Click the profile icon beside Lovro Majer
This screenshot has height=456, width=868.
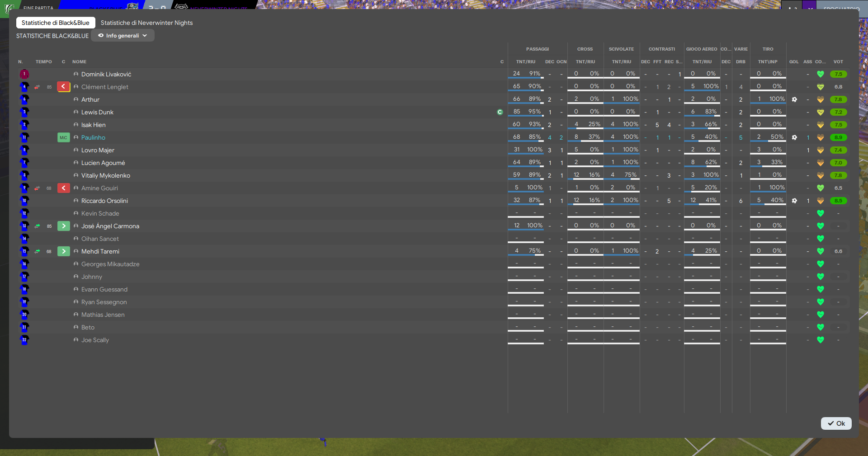pos(76,150)
